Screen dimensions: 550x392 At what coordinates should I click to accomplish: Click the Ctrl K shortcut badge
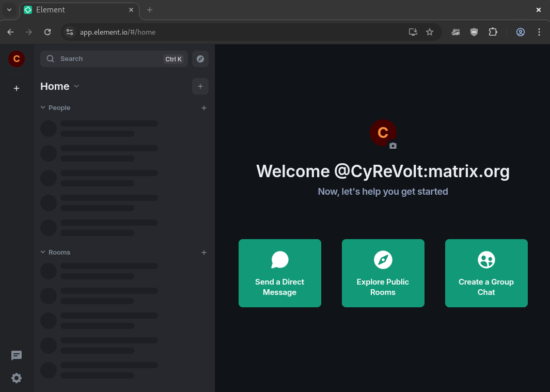click(174, 59)
